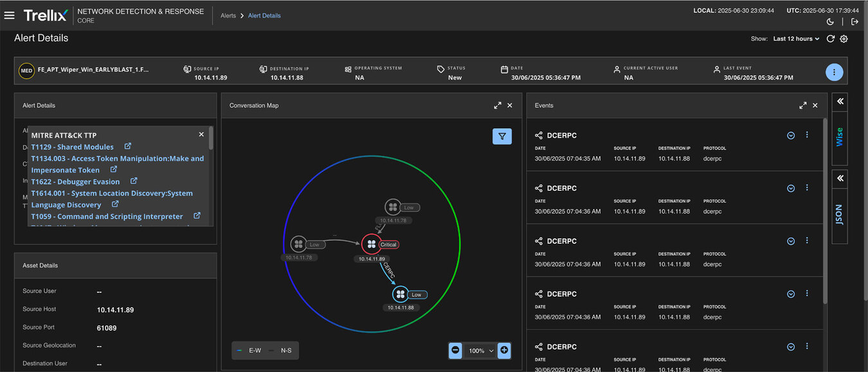Toggle dark mode moon icon

830,22
